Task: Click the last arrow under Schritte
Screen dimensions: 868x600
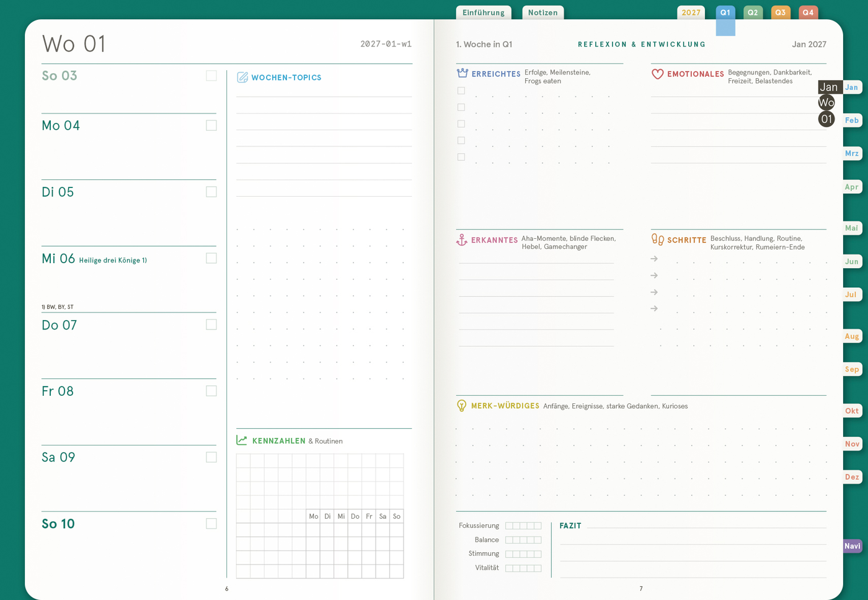Action: [654, 308]
